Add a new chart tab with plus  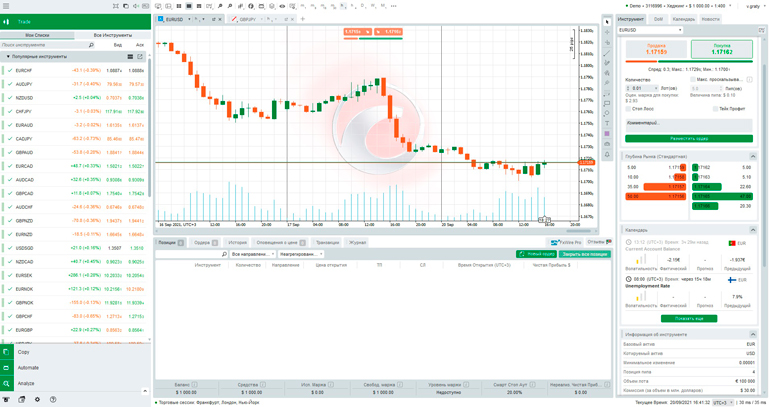302,19
